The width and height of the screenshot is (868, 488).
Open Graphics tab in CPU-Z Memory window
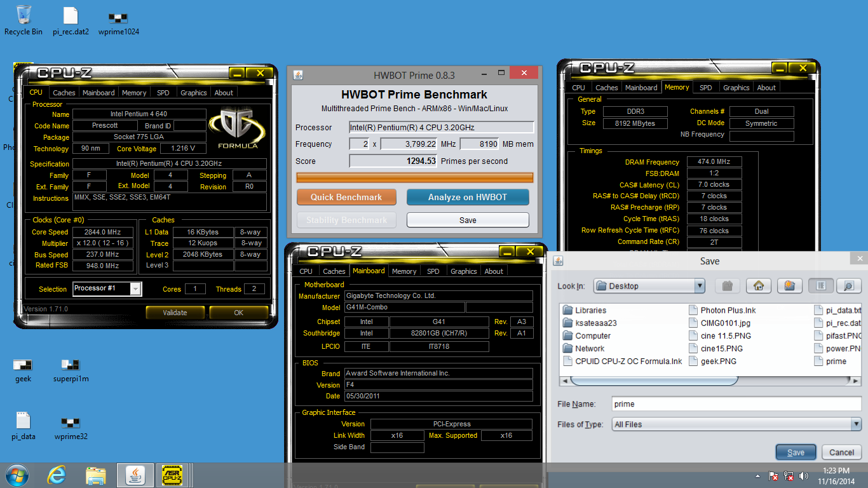tap(736, 88)
